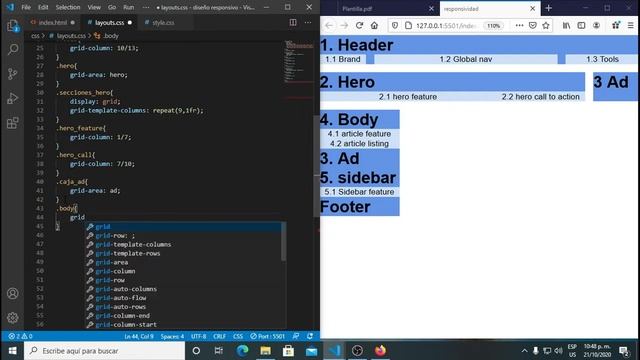
Task: Click the feedback icon in status bar
Action: [296, 336]
